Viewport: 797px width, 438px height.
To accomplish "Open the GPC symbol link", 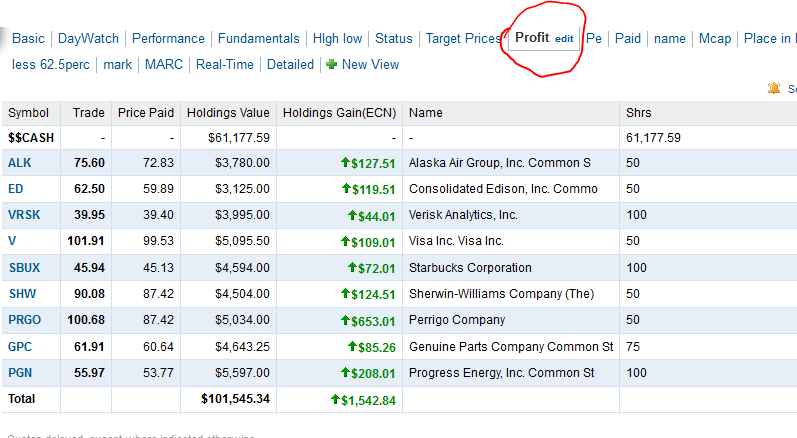I will (20, 347).
